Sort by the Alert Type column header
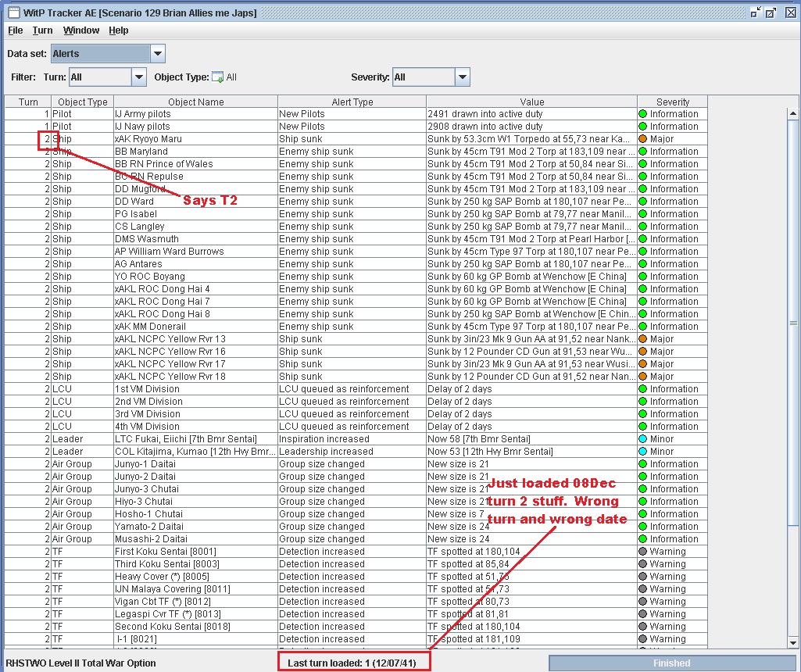 click(x=352, y=102)
